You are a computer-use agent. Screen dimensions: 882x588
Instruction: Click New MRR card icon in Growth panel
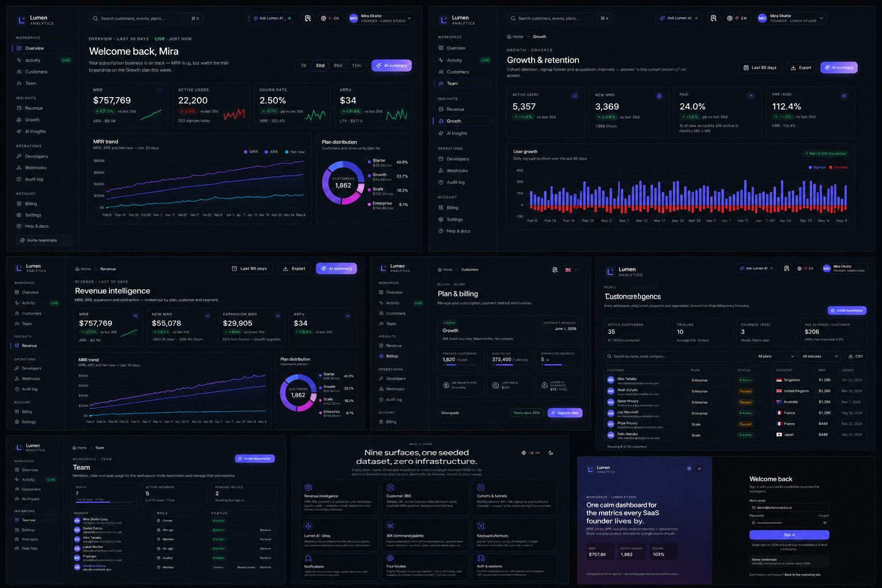[659, 96]
